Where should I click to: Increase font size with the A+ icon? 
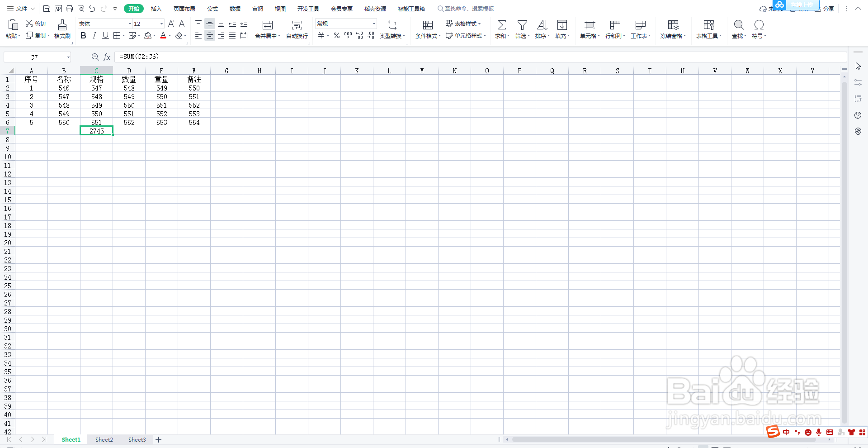click(x=171, y=24)
